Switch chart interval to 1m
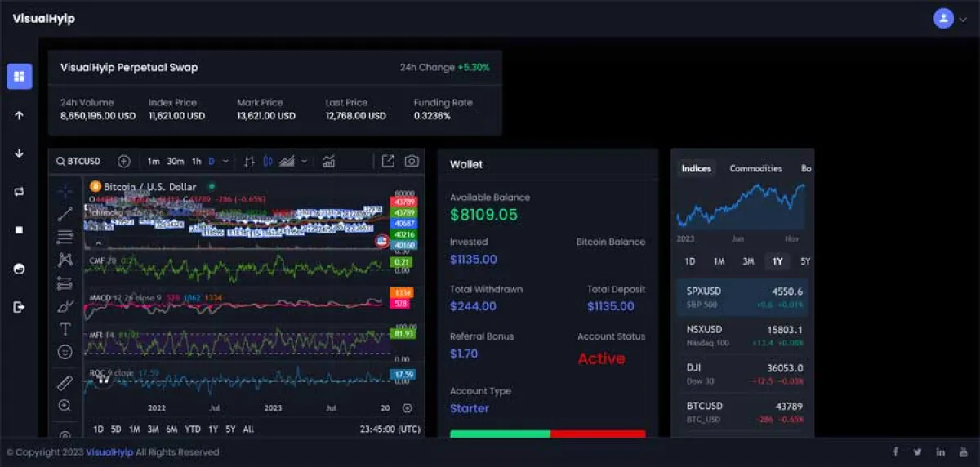 point(154,162)
